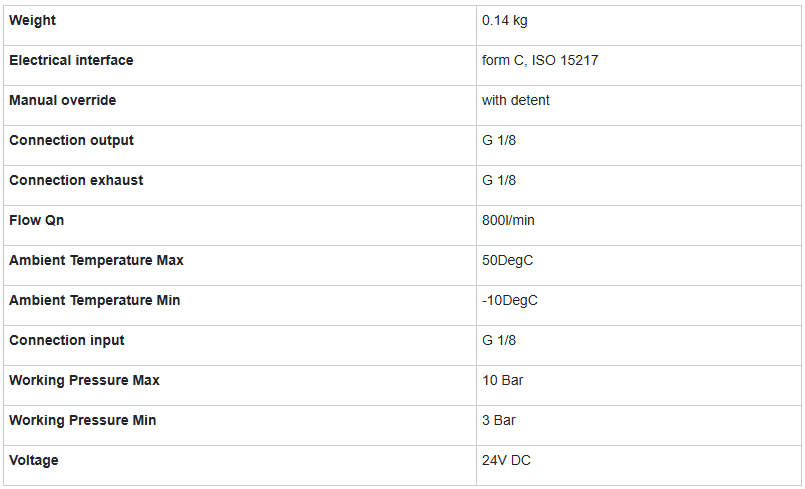Select the 3 Bar value

coord(499,420)
